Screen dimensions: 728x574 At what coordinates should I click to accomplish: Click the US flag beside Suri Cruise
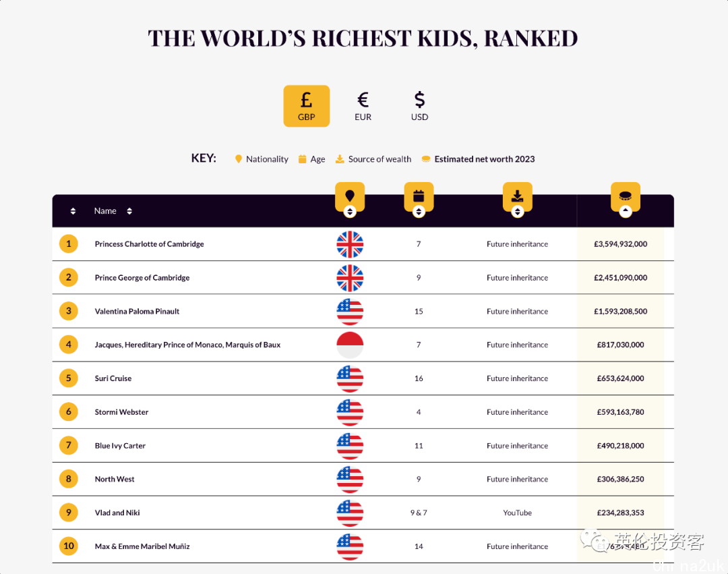tap(350, 378)
